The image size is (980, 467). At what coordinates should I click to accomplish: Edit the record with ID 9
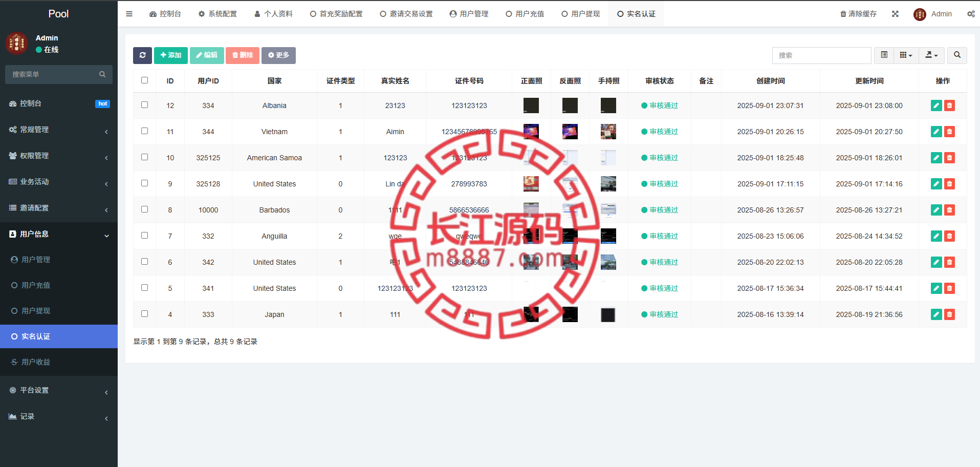tap(937, 184)
